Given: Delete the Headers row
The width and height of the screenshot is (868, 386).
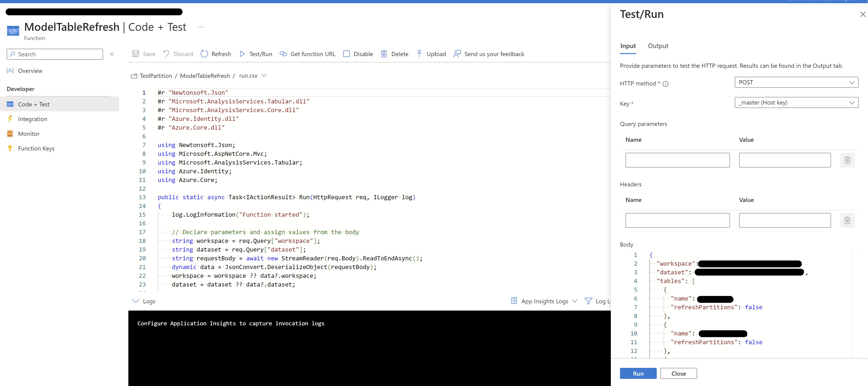Looking at the screenshot, I should click(x=847, y=221).
